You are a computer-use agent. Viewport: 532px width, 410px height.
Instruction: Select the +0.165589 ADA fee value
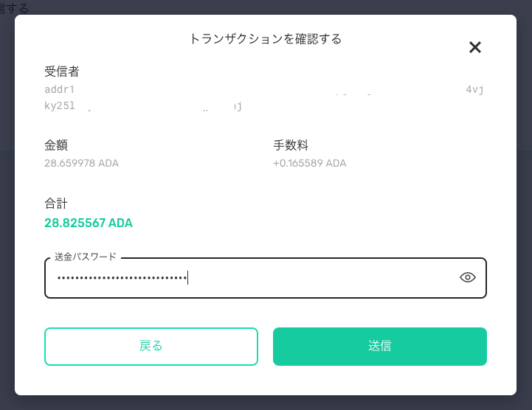pos(309,163)
